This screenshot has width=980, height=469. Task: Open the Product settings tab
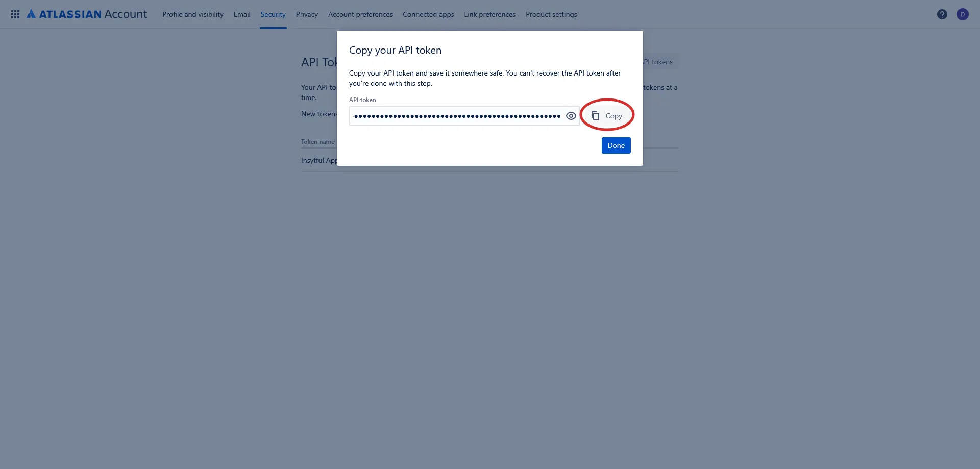pyautogui.click(x=551, y=14)
